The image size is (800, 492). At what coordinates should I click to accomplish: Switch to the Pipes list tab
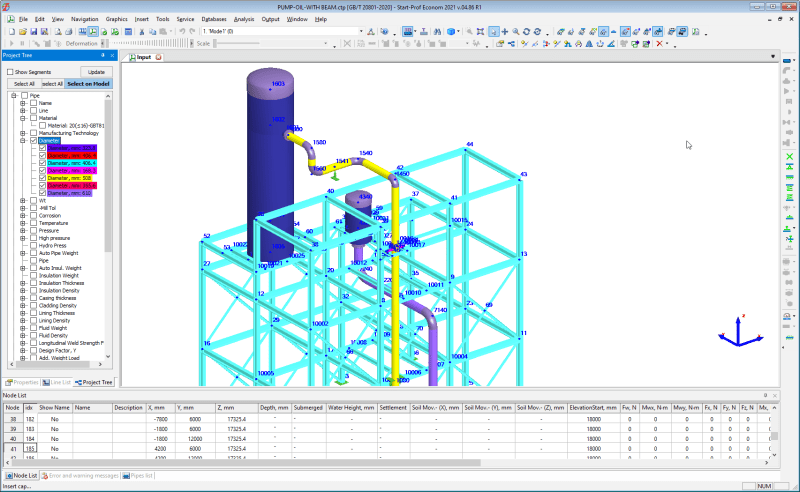click(x=138, y=476)
